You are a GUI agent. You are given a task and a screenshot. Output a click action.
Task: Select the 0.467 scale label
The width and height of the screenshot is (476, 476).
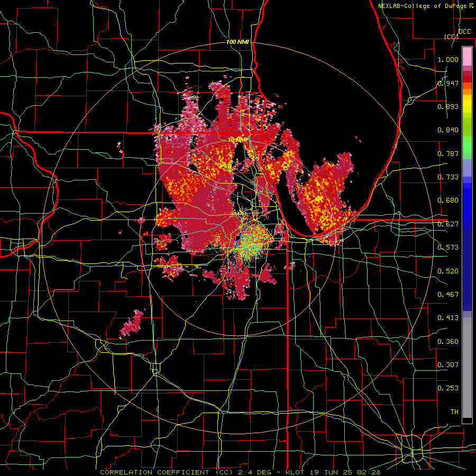(x=448, y=295)
